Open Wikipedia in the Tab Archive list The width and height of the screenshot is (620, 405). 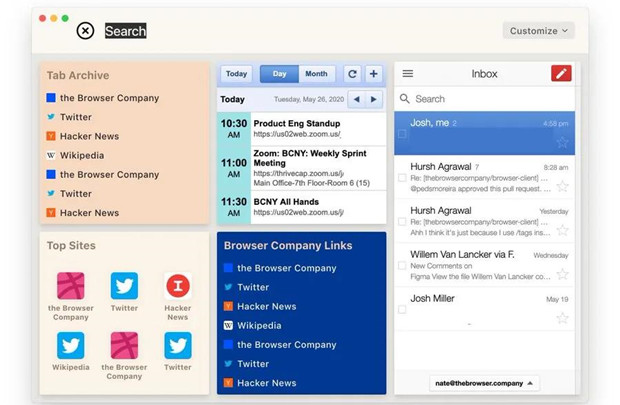(x=82, y=155)
